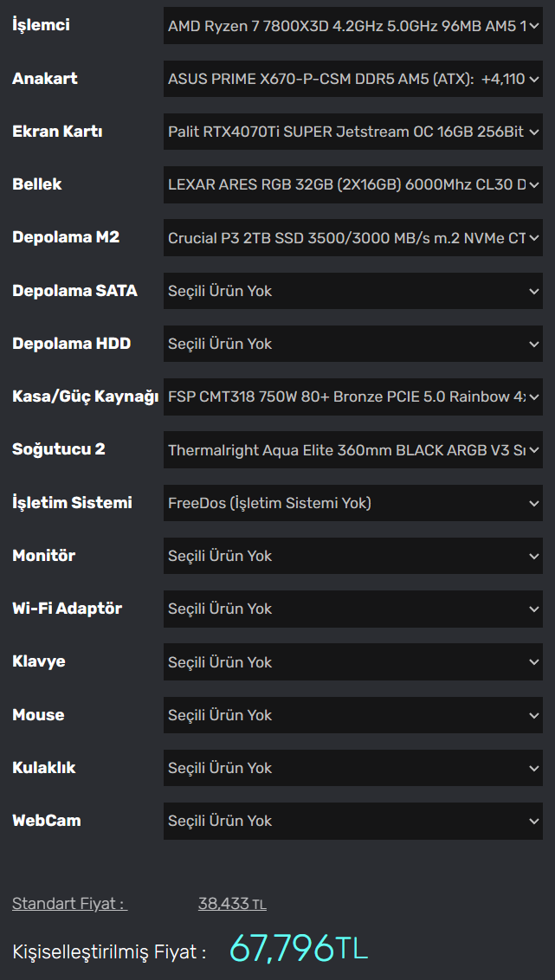Image resolution: width=555 pixels, height=980 pixels.
Task: Expand the Anakart motherboard selector
Action: tap(352, 79)
